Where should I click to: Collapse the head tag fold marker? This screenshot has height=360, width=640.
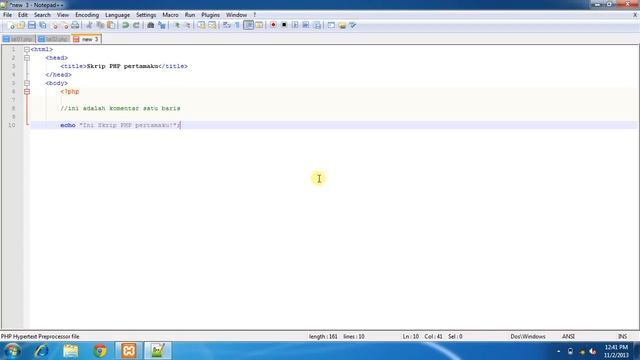27,58
